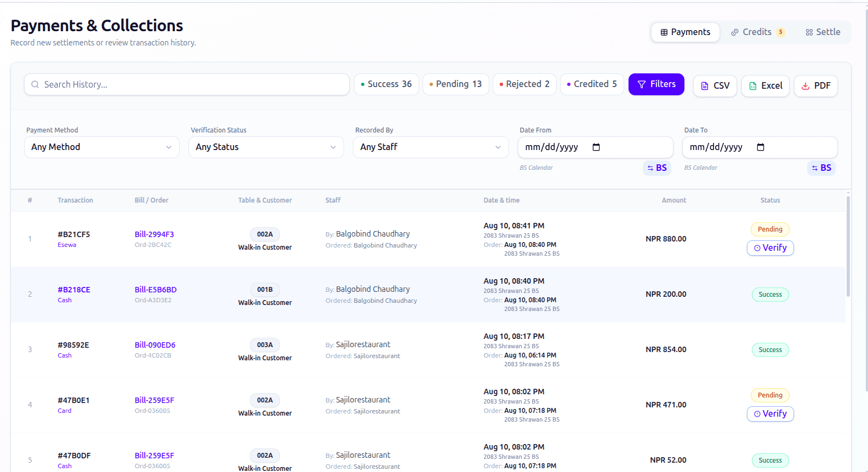This screenshot has width=868, height=472.
Task: Filter by Pending 13 status chip
Action: click(455, 84)
